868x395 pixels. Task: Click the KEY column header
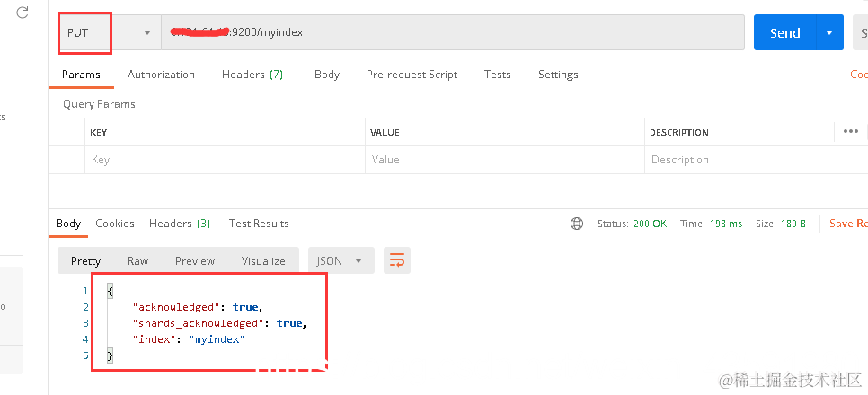99,132
